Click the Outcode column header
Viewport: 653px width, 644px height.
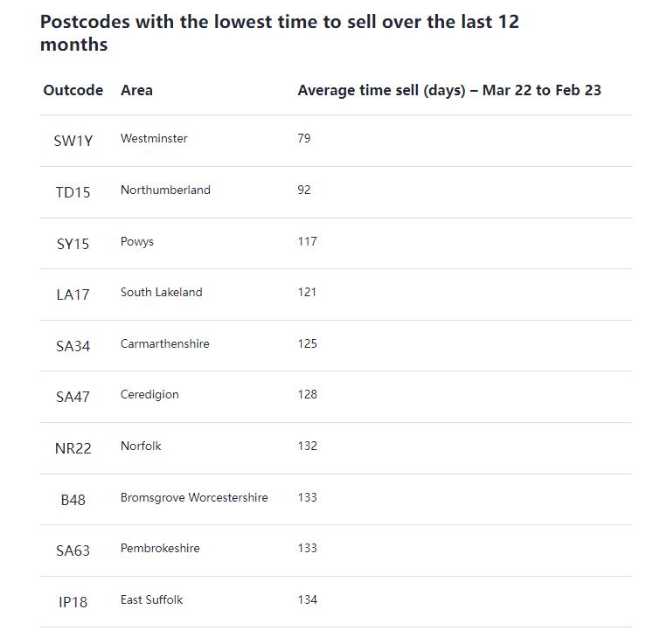click(73, 90)
